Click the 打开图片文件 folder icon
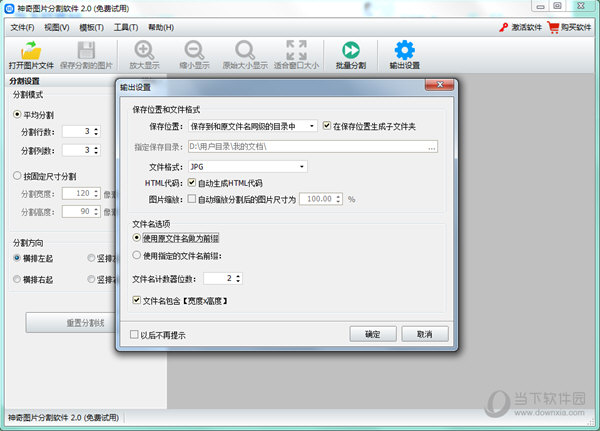 point(31,49)
